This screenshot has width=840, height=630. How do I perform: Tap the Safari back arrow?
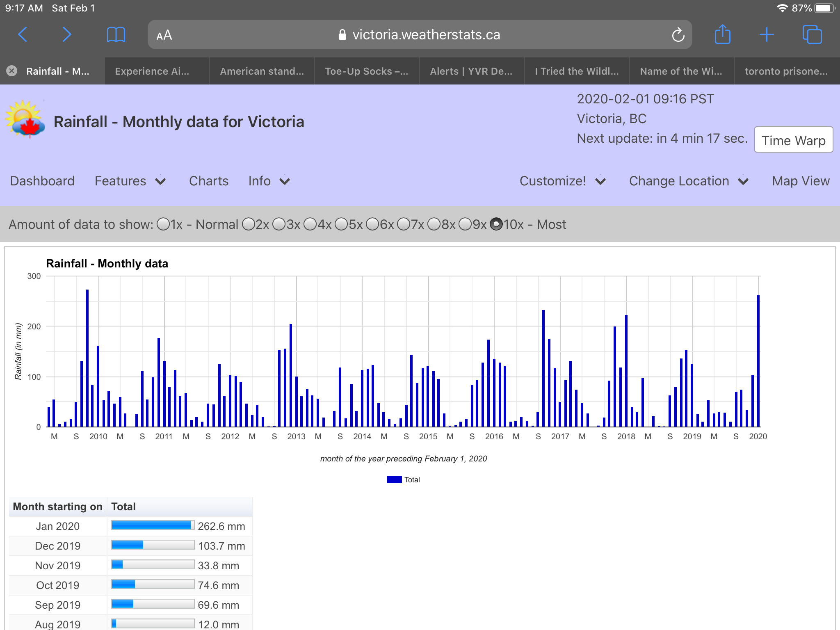23,34
